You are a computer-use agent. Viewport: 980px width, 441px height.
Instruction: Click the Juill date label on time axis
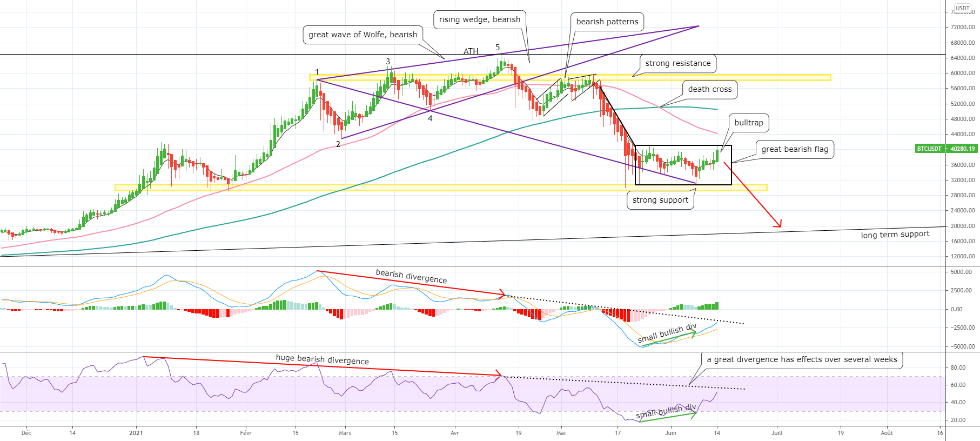click(x=777, y=433)
